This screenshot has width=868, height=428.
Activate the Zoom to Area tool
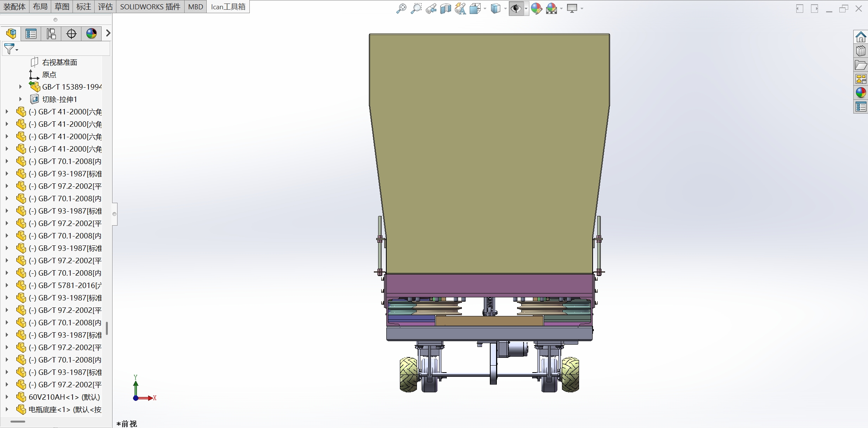416,8
